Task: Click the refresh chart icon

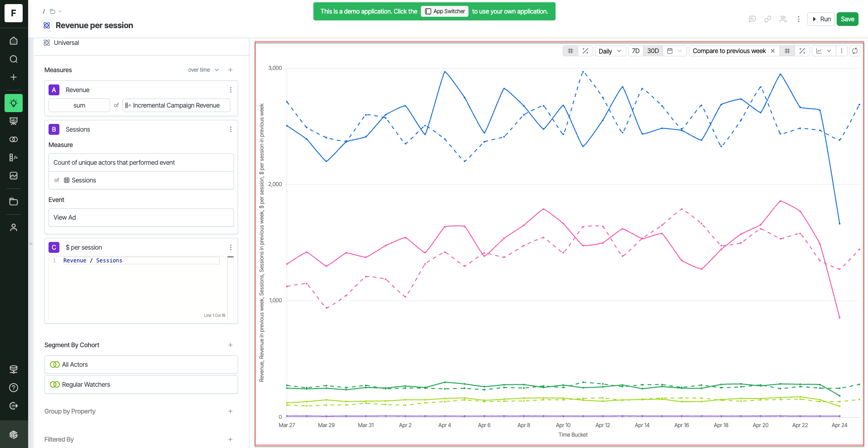Action: tap(855, 51)
